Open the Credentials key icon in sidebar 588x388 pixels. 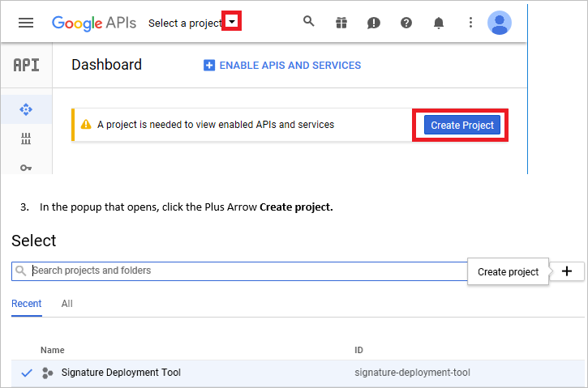[x=26, y=167]
